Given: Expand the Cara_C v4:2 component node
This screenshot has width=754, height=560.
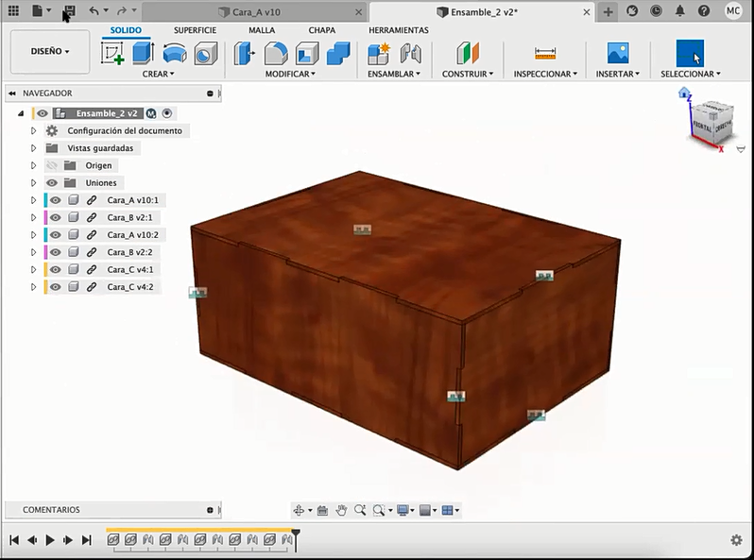Looking at the screenshot, I should coord(33,287).
